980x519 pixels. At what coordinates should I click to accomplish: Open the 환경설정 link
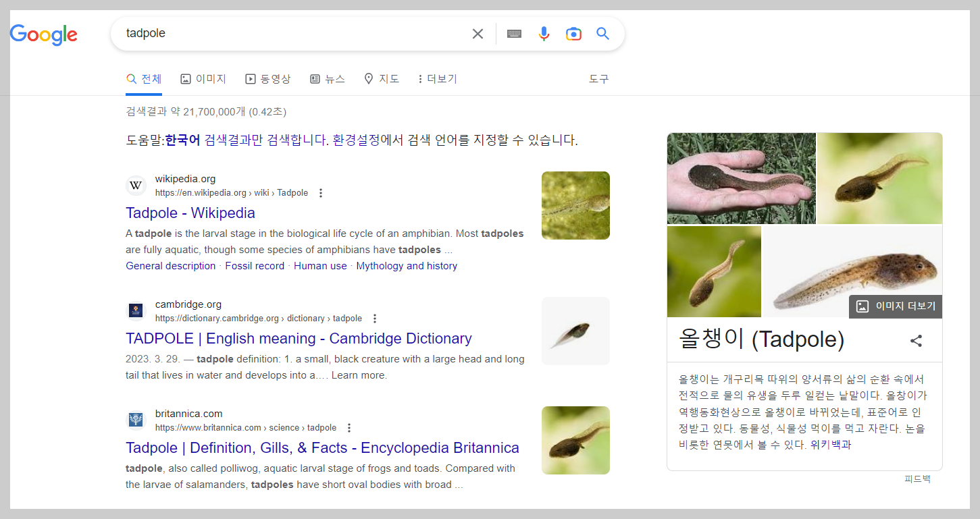pos(356,140)
